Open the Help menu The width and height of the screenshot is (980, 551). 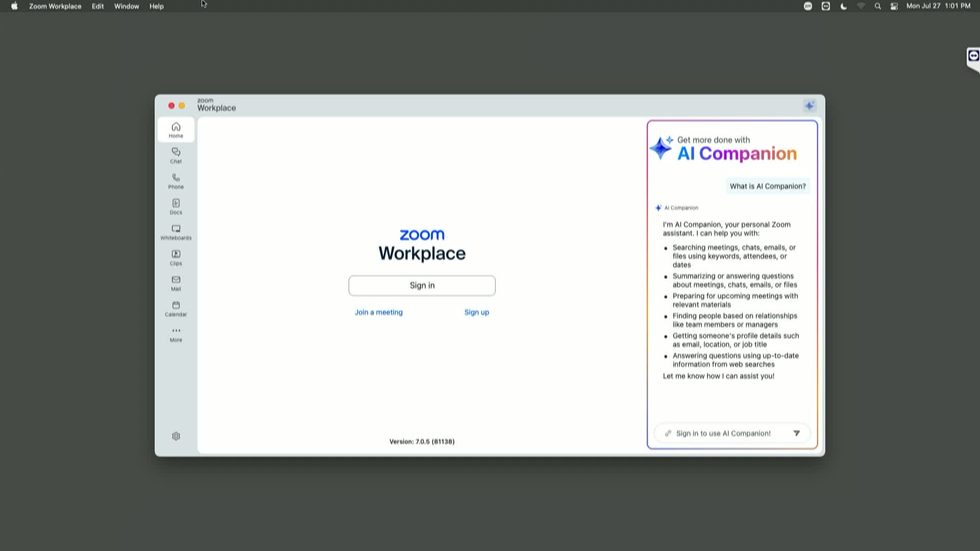(157, 6)
